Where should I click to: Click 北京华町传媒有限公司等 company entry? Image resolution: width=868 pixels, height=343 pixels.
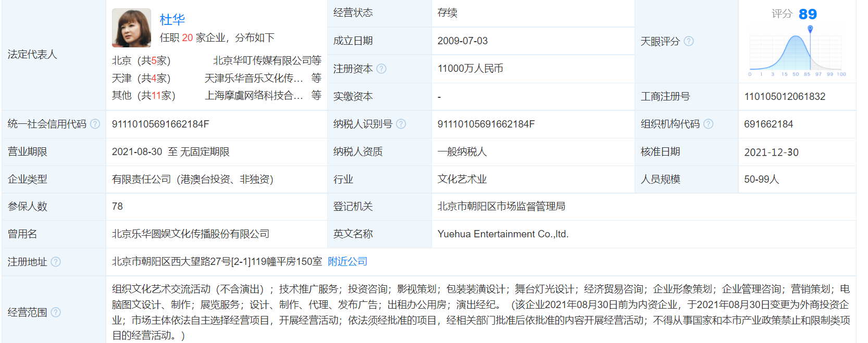click(x=267, y=60)
